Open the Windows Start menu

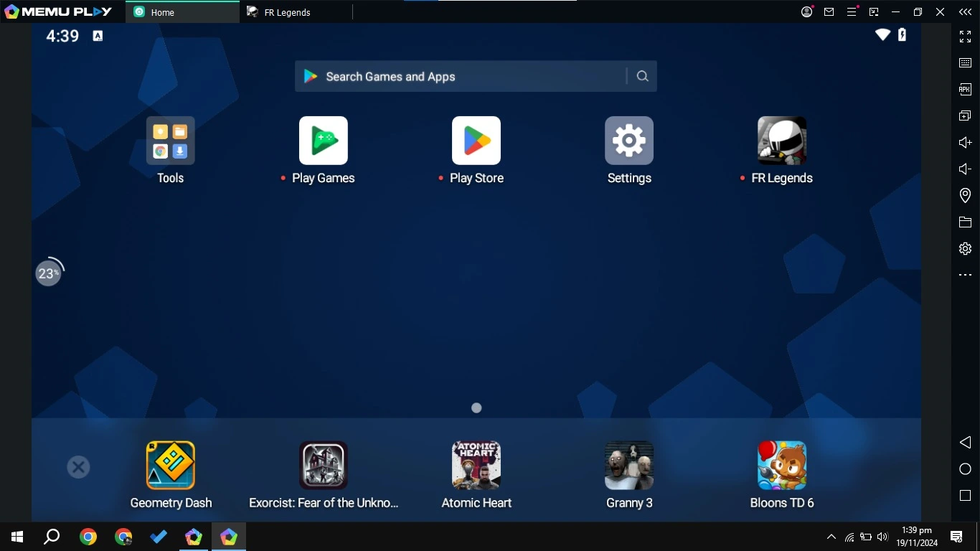coord(17,537)
